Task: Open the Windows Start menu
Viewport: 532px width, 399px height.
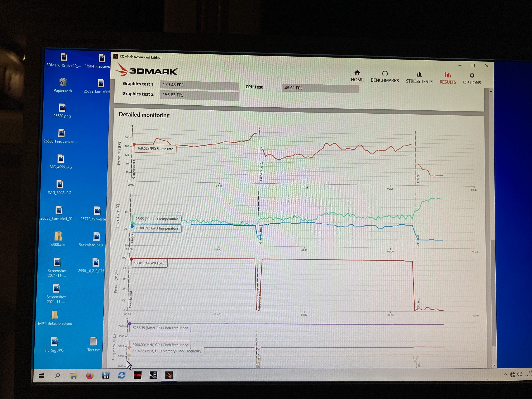Action: (41, 376)
